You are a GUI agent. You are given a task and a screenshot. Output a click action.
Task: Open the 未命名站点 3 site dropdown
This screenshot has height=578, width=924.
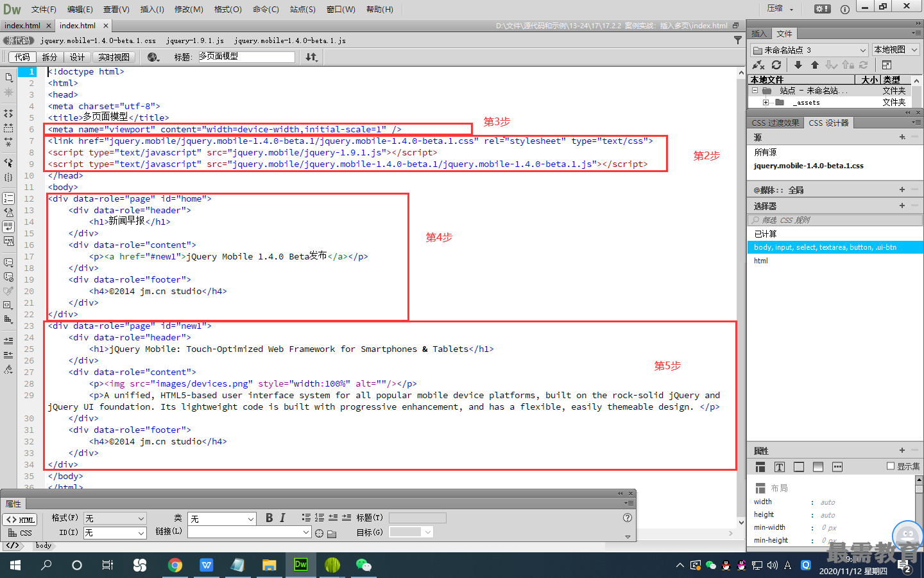click(x=810, y=49)
